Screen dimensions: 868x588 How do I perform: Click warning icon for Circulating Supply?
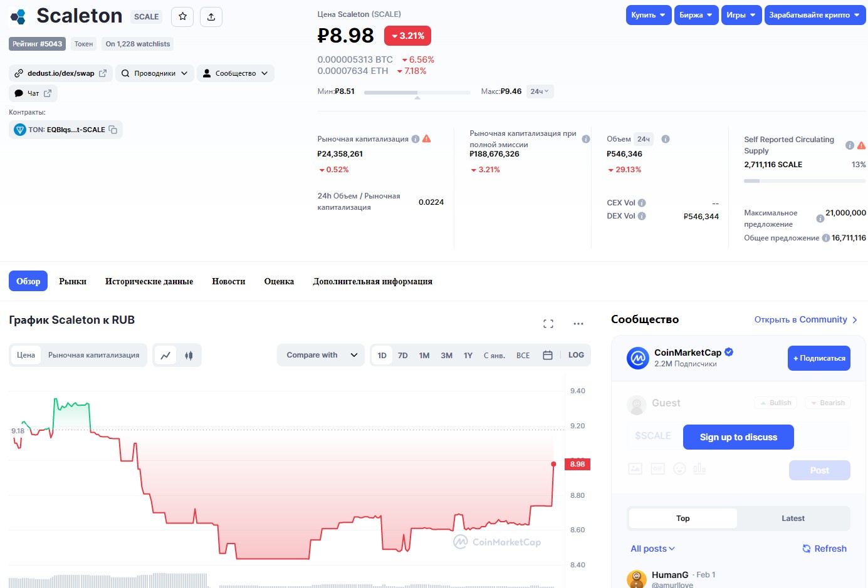(x=862, y=145)
